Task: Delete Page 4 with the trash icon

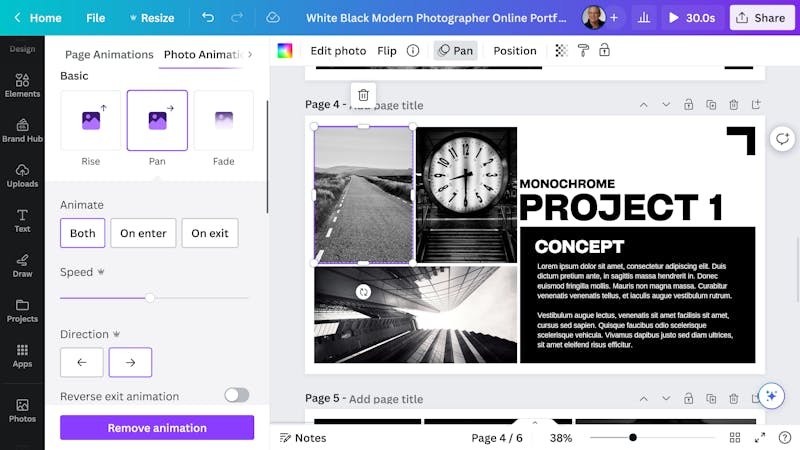Action: (733, 105)
